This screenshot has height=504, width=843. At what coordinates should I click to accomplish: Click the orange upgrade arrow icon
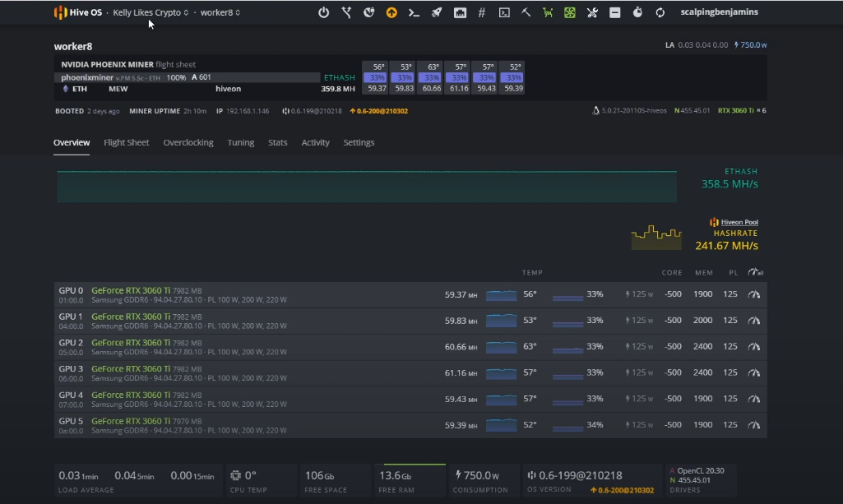pos(391,12)
